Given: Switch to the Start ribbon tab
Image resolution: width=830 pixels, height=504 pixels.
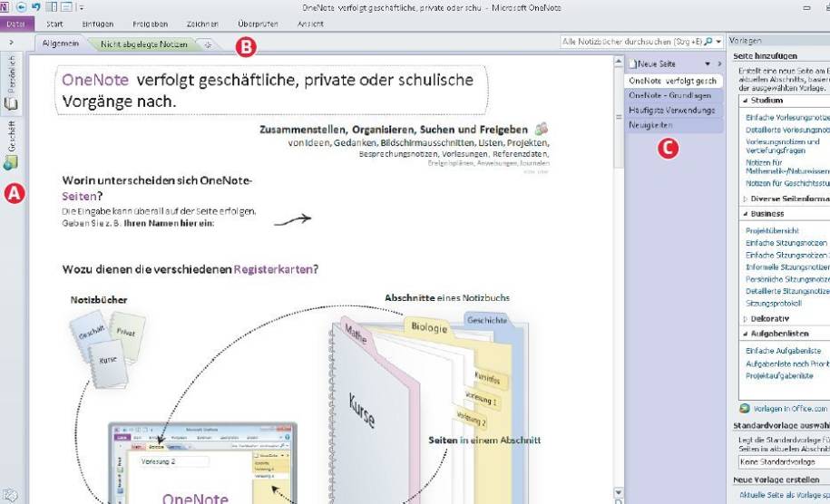Looking at the screenshot, I should pyautogui.click(x=54, y=24).
